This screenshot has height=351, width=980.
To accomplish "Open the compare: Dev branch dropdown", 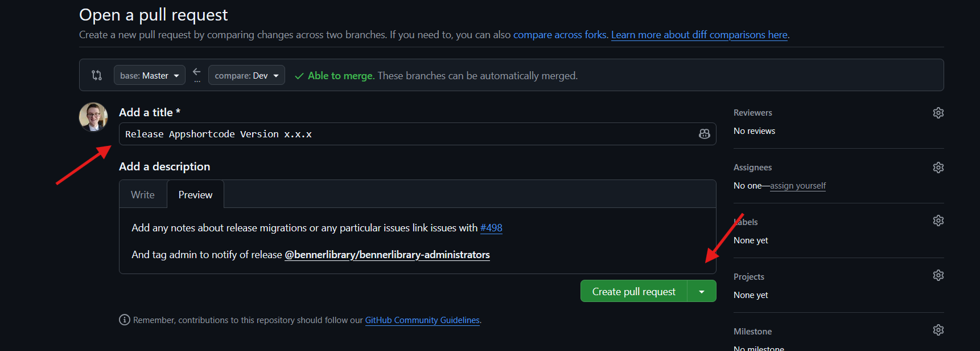I will (246, 75).
